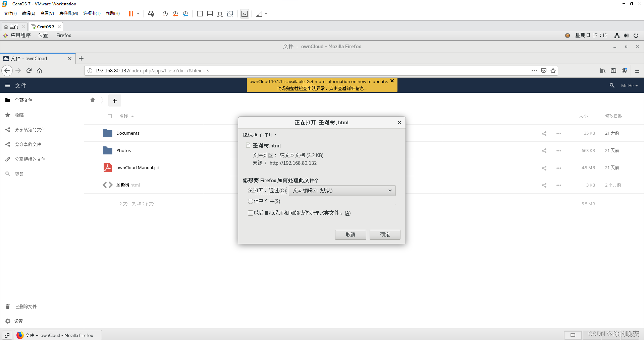
Task: Open the VMware 文件(F) menu
Action: tap(10, 13)
